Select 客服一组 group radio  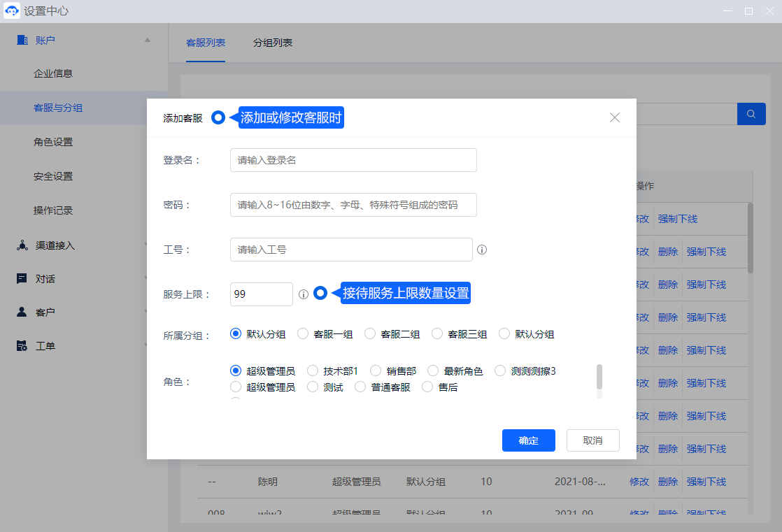click(303, 333)
